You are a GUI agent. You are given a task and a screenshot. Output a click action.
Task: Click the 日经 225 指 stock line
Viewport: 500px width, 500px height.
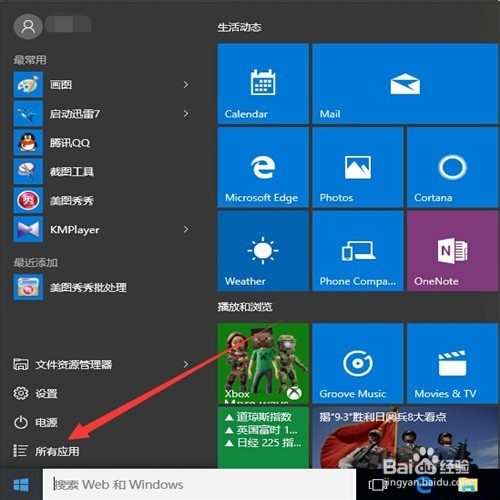point(263,443)
